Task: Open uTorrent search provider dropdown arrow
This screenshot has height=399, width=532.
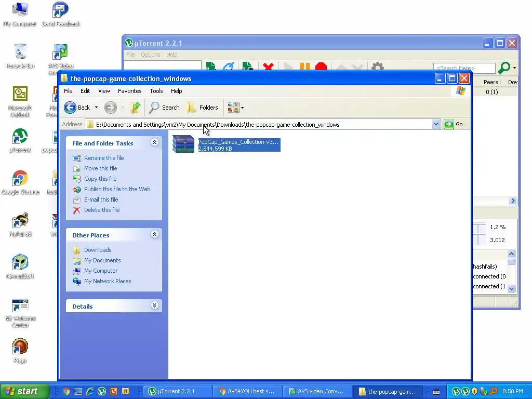Action: click(x=514, y=68)
